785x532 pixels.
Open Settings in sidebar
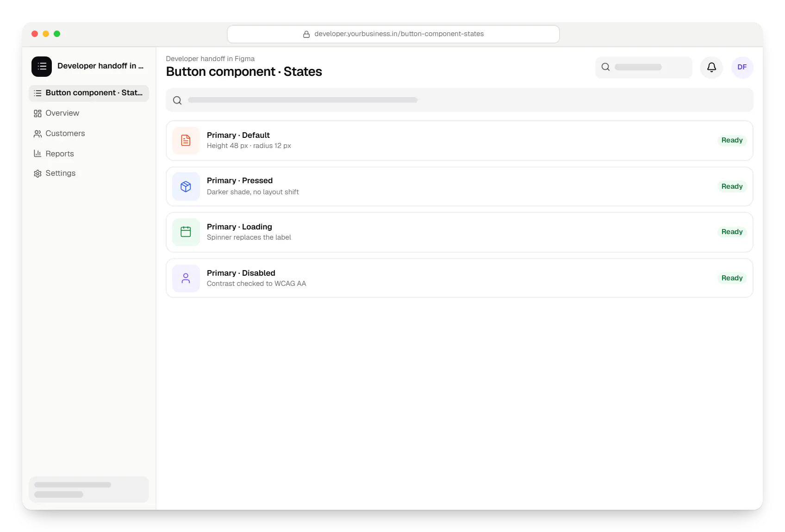[89, 173]
